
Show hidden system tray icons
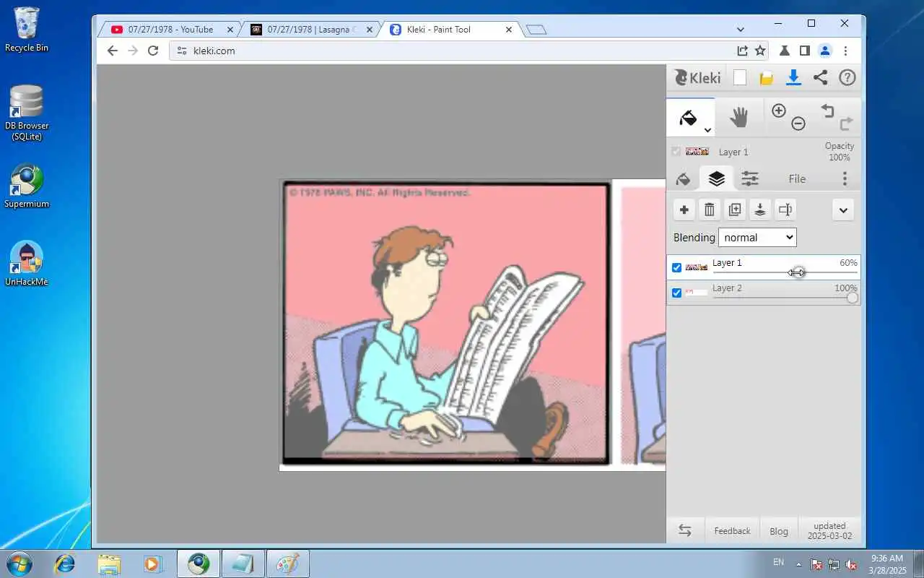[x=798, y=564]
